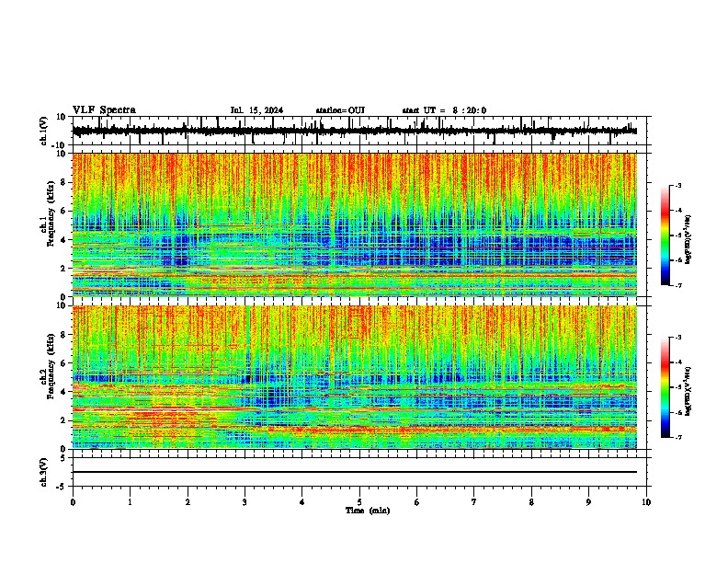The width and height of the screenshot is (728, 563).
Task: Click the ch.2 color bar "-7" value
Action: pyautogui.click(x=677, y=437)
